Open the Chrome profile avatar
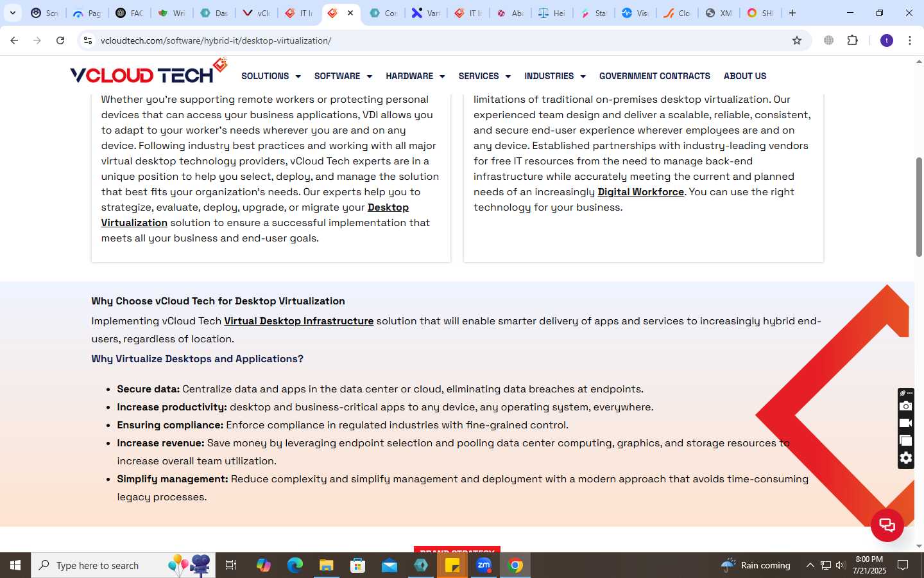 coord(887,40)
